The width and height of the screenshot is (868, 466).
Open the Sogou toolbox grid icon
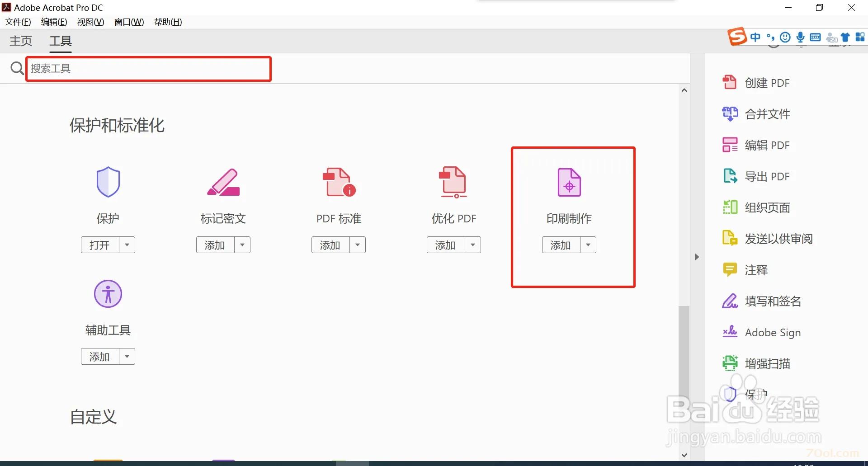[860, 37]
